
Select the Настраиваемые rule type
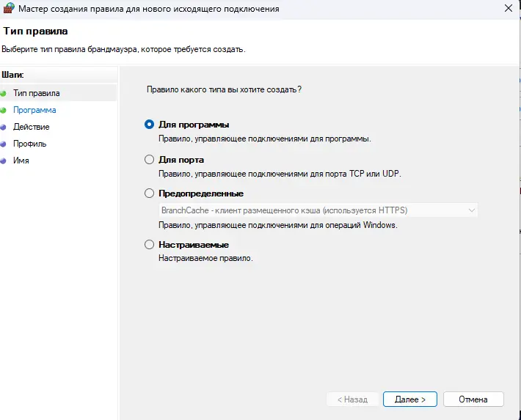[150, 245]
